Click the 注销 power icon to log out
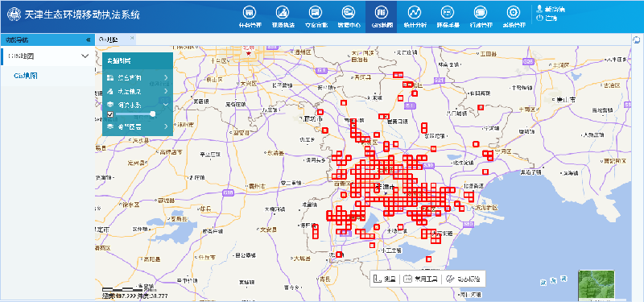Viewport: 644px width, 302px height. click(539, 18)
